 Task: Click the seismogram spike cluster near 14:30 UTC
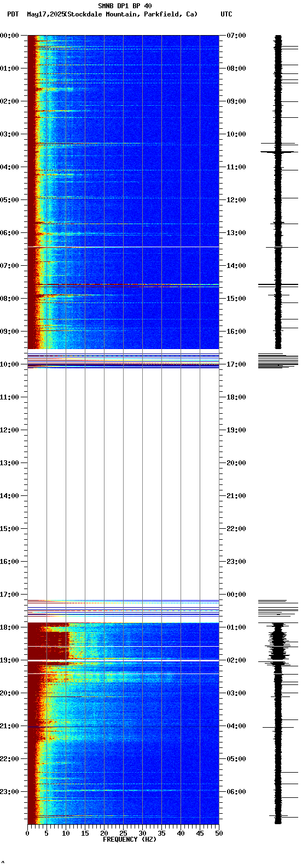point(278,285)
